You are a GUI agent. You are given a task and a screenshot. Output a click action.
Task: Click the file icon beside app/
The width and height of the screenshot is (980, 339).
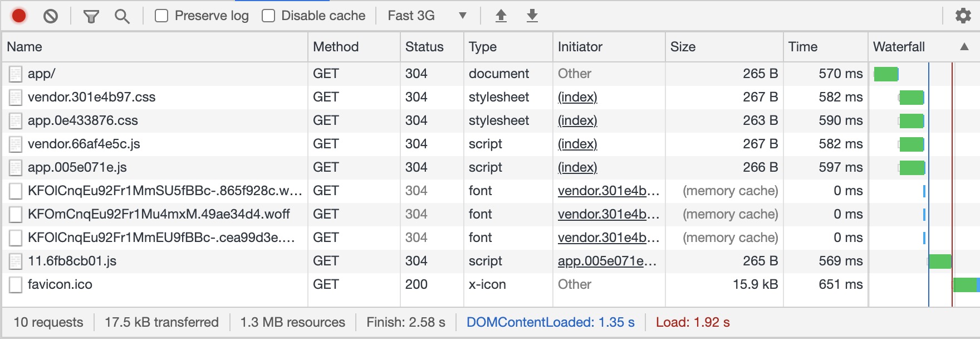(16, 74)
